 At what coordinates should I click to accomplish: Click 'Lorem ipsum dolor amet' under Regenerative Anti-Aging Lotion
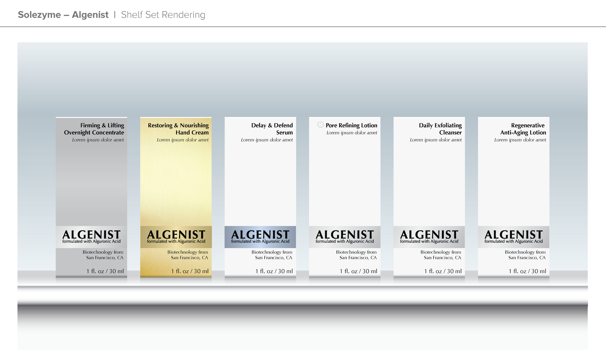(520, 140)
